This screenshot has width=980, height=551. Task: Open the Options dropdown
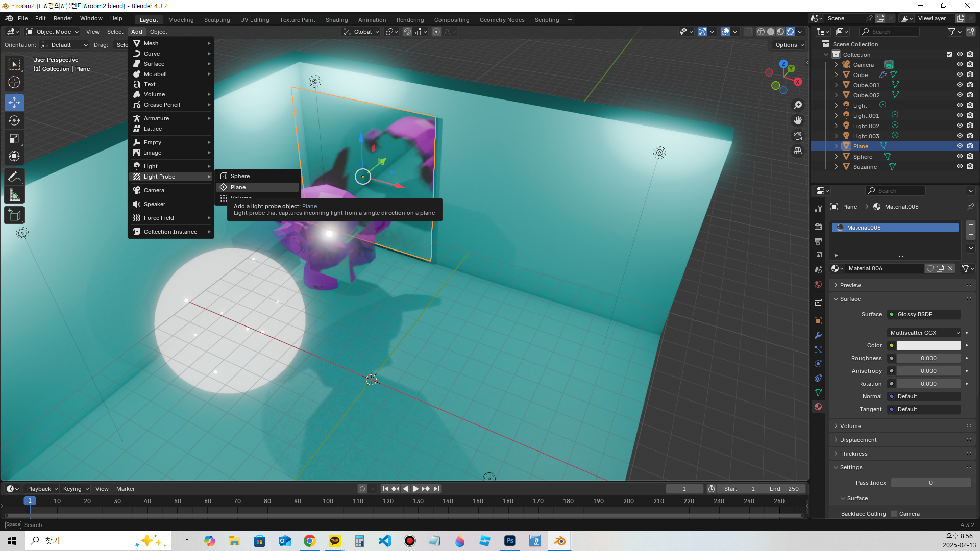(790, 45)
